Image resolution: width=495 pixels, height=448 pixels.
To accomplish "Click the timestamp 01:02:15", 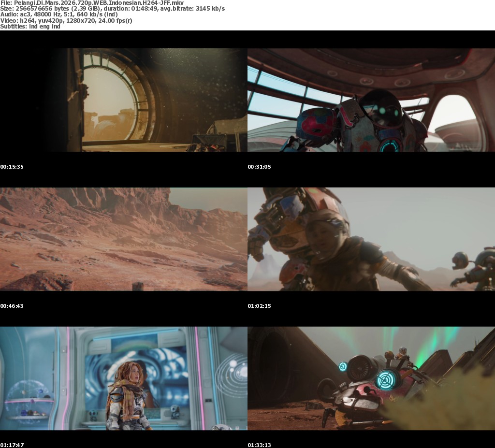I will 259,306.
